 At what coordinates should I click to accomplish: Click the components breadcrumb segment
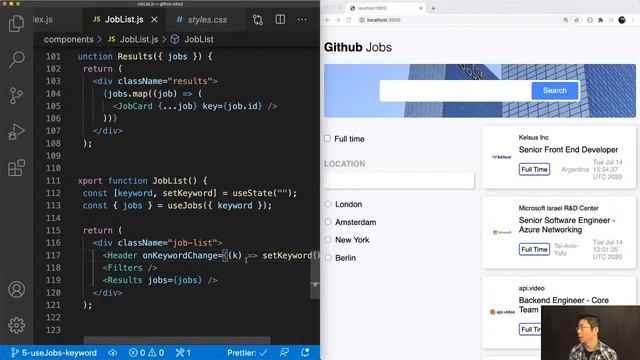coord(69,40)
